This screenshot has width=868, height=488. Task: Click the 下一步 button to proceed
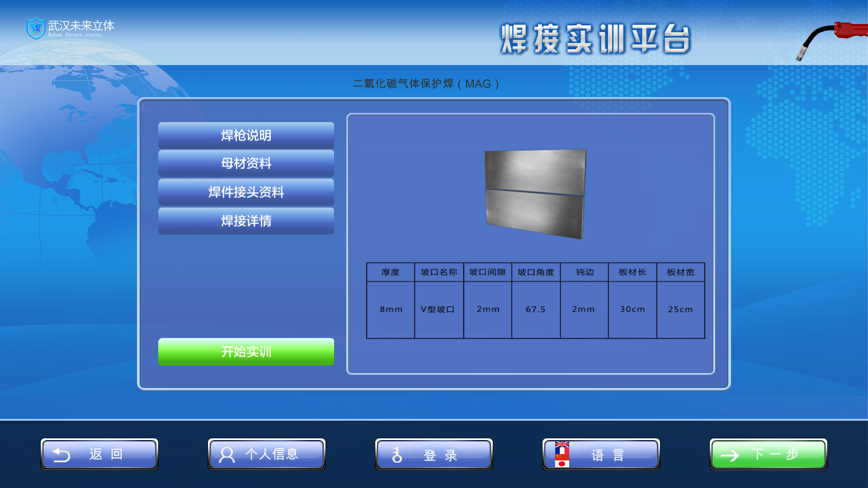click(x=769, y=455)
